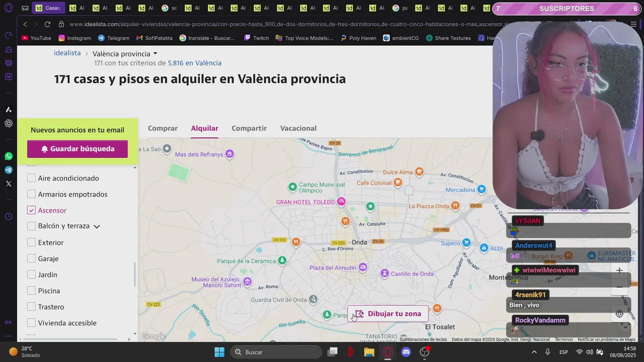Click the padlock site info icon
Screen dimensions: 644x362
tap(61, 24)
